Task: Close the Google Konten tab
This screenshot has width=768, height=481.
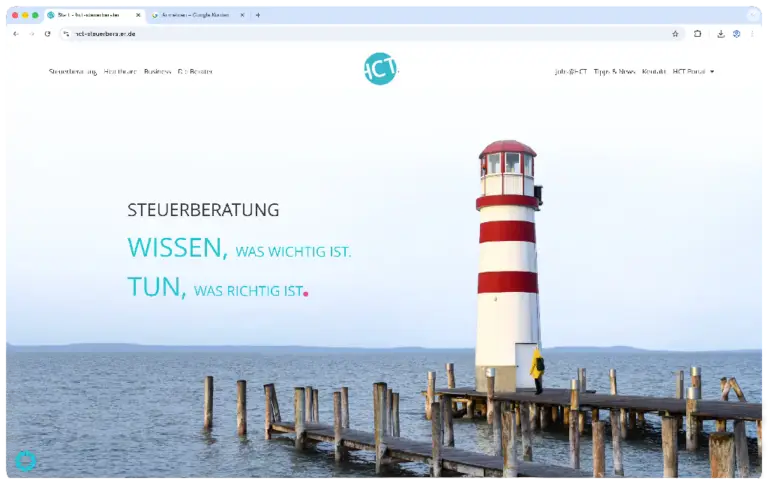Action: 242,15
